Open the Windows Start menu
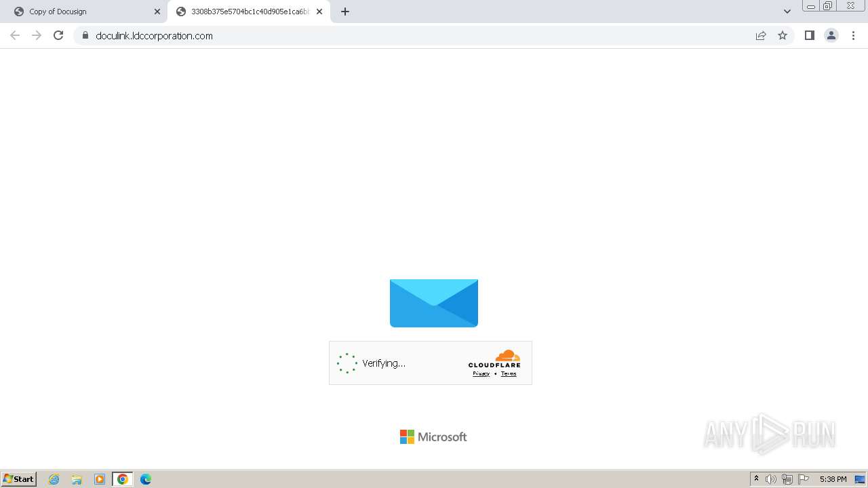Screen dimensions: 868x488 19,479
